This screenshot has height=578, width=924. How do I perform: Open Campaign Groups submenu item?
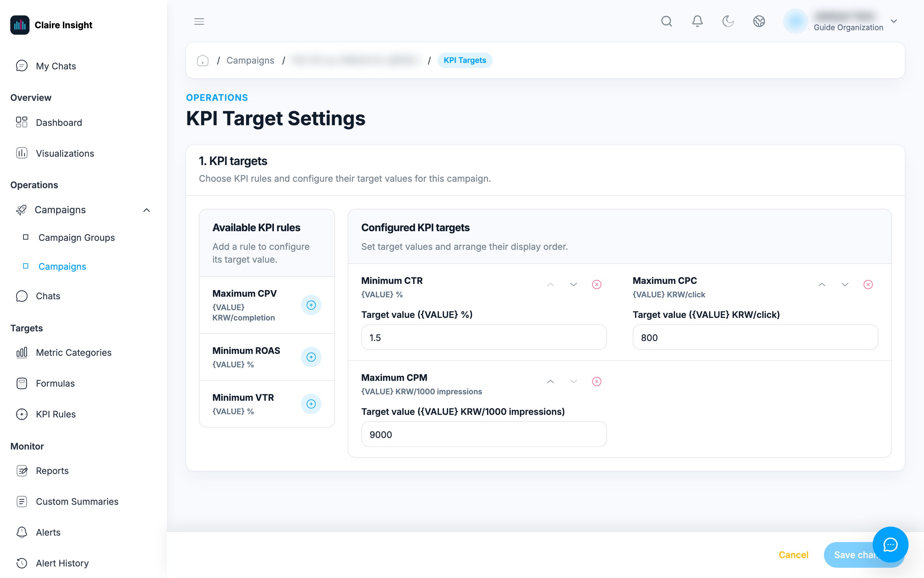click(x=76, y=238)
